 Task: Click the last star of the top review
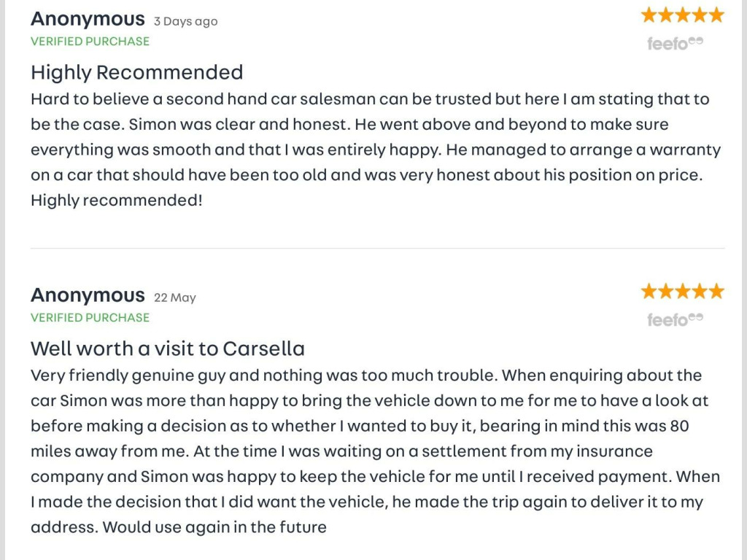click(716, 15)
